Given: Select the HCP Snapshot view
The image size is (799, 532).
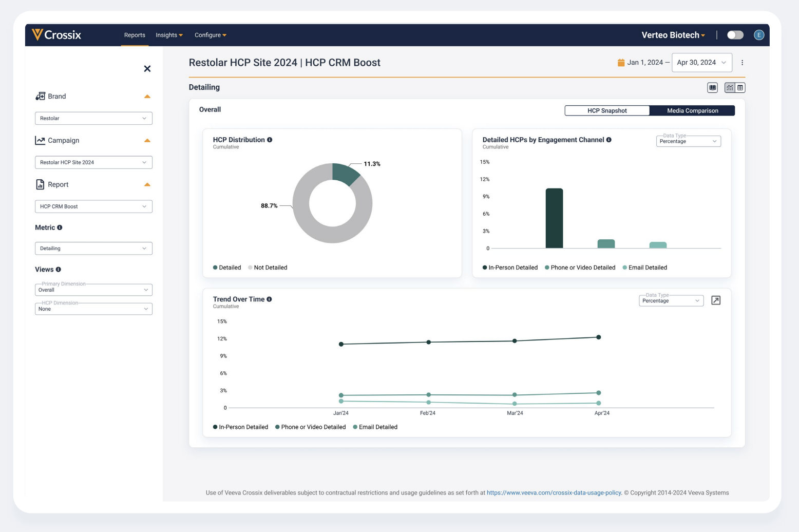Looking at the screenshot, I should click(607, 110).
